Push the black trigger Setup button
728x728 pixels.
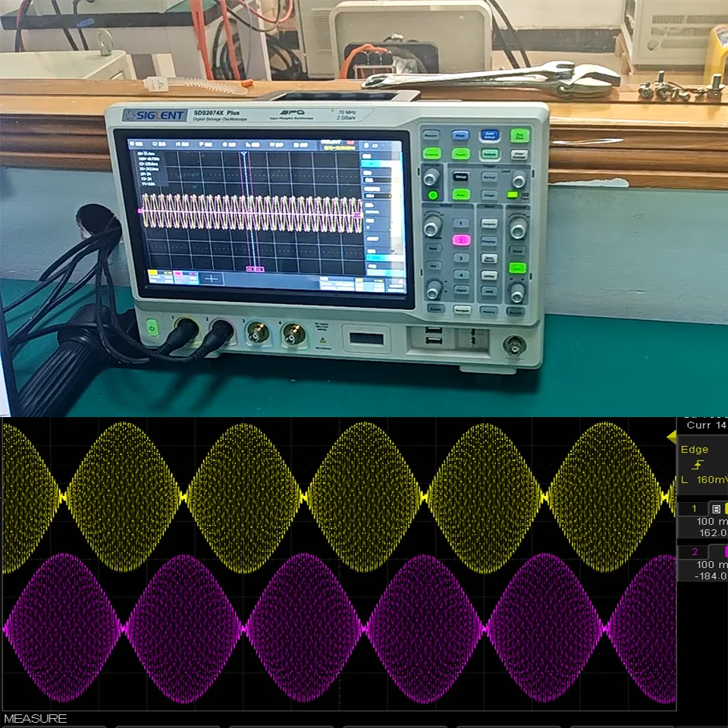[460, 177]
